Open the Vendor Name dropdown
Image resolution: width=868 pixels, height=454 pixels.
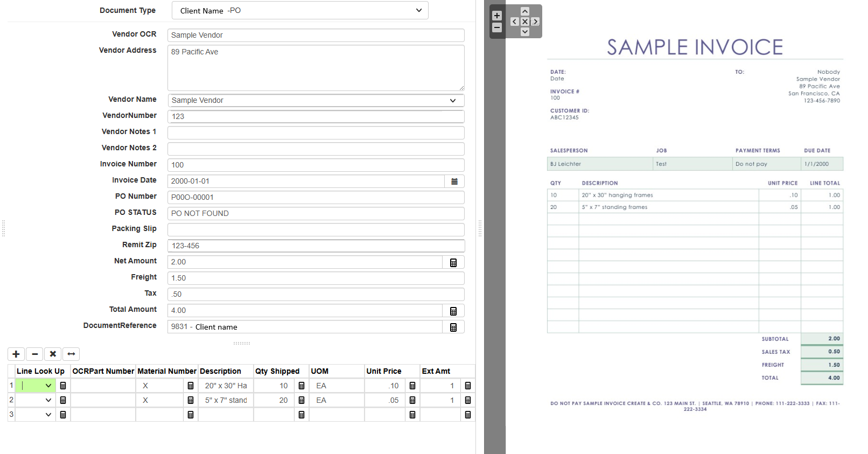[x=453, y=101]
